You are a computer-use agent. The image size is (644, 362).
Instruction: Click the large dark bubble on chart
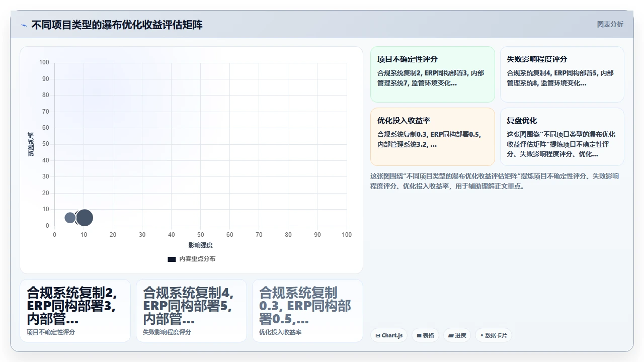pos(85,218)
